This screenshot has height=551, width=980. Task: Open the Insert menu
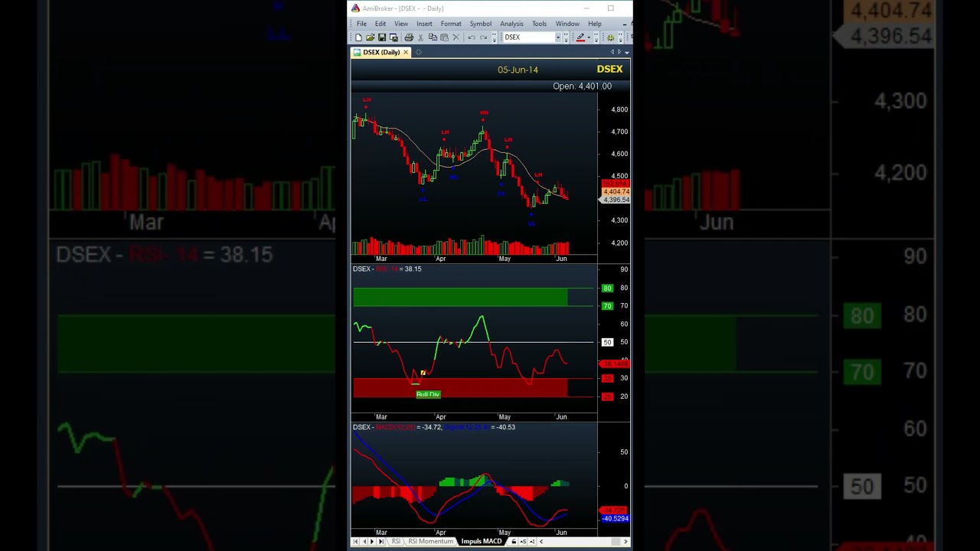(424, 24)
